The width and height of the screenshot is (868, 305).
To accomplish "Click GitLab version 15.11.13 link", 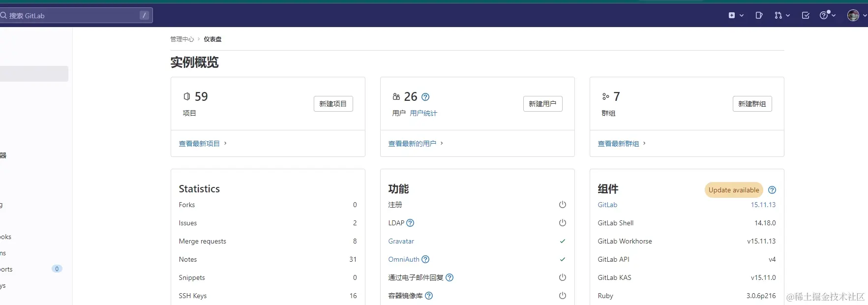I will tap(763, 205).
